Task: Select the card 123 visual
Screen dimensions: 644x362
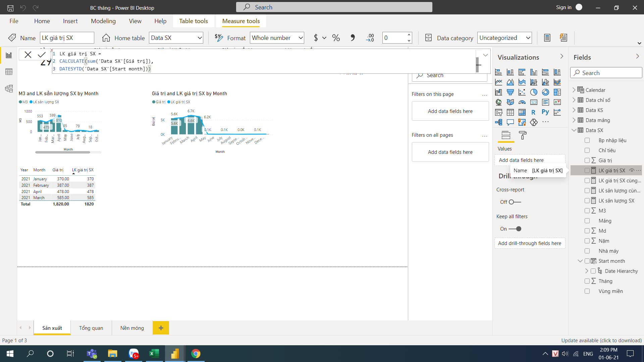Action: (x=534, y=102)
